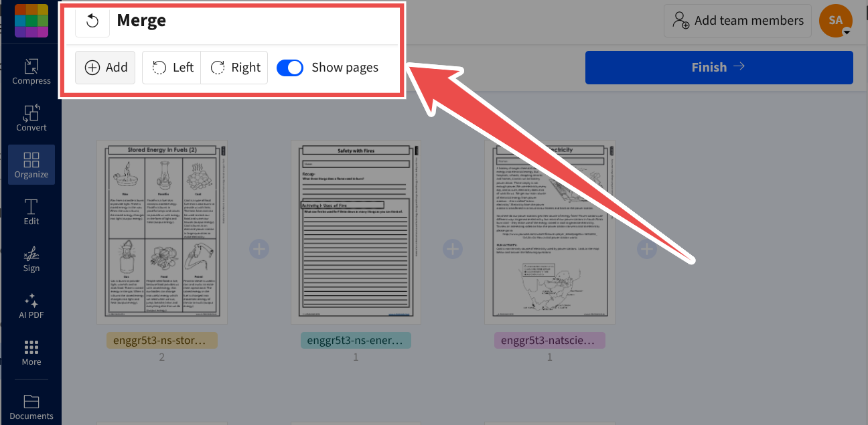Add another file with the Add button

[x=104, y=67]
